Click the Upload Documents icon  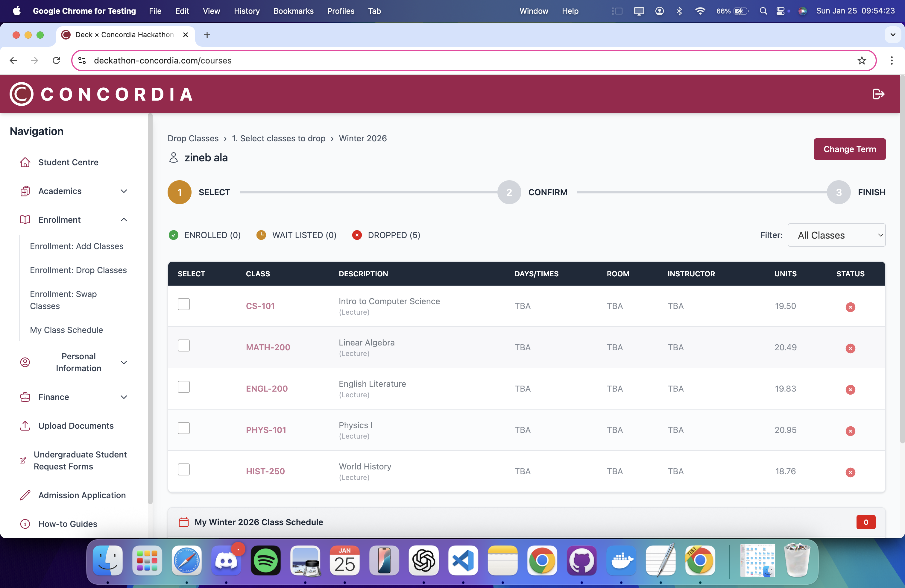tap(25, 426)
